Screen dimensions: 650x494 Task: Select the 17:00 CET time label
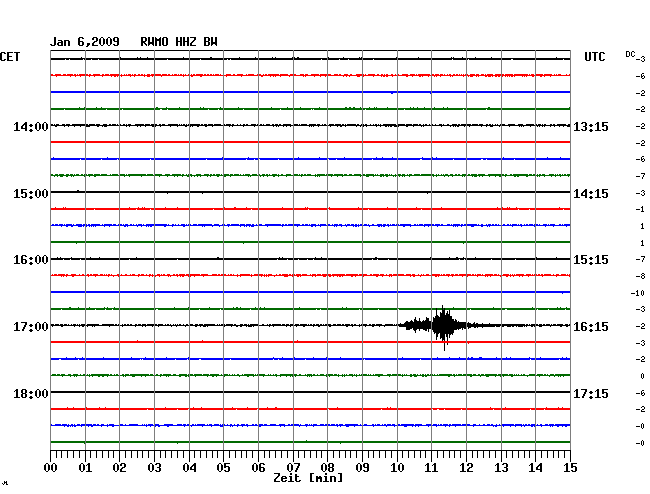click(x=31, y=327)
